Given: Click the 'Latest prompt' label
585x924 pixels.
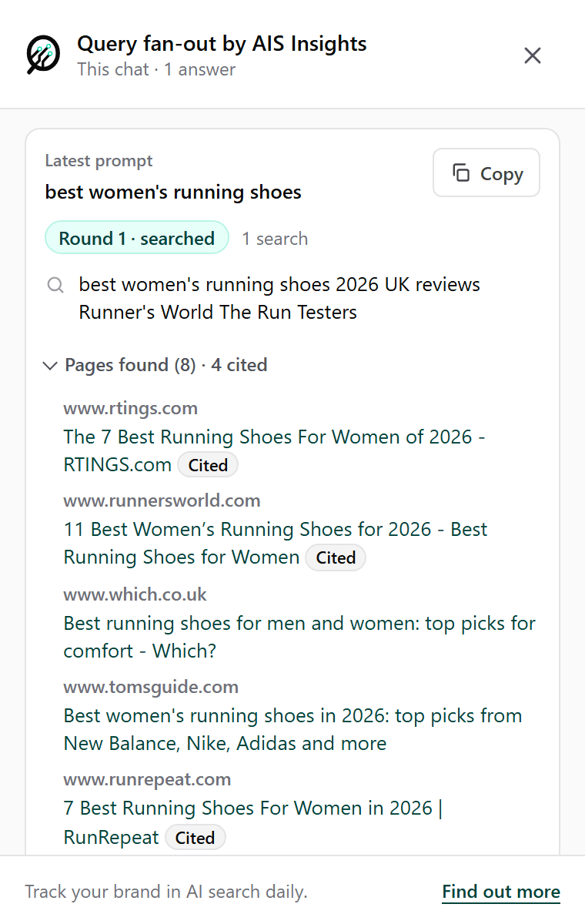Looking at the screenshot, I should pos(99,161).
